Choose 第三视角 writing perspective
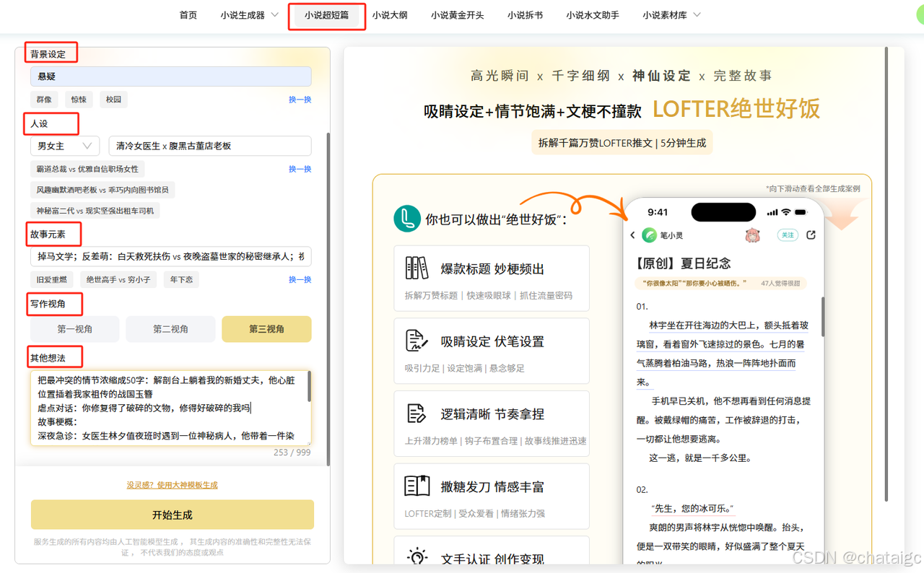This screenshot has width=924, height=573. [266, 329]
